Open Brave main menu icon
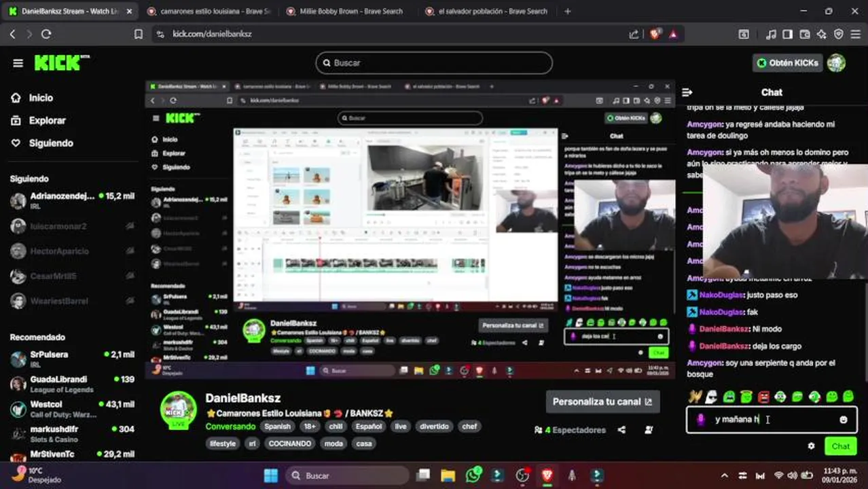The height and width of the screenshot is (489, 868). point(855,34)
